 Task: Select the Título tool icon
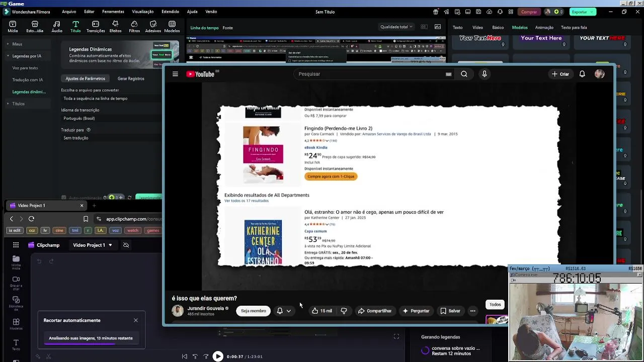point(75,24)
